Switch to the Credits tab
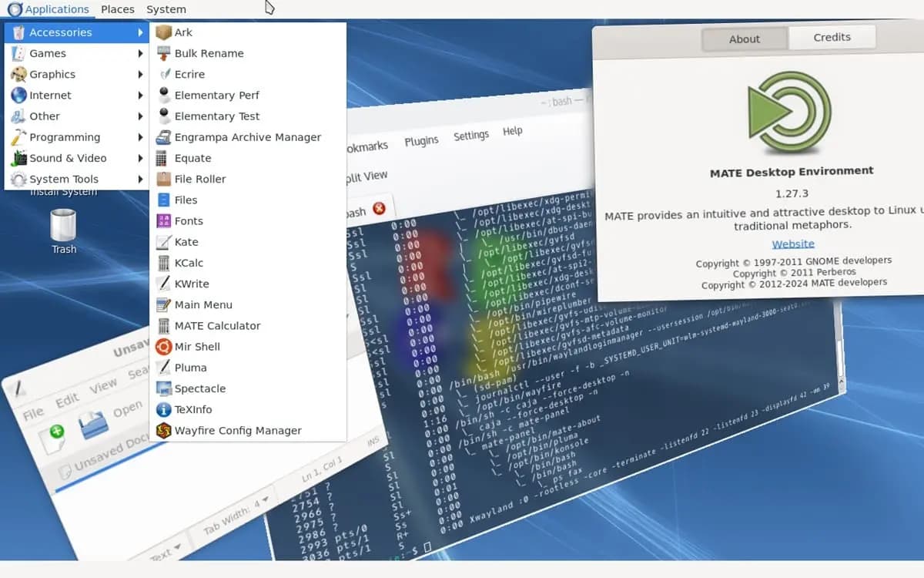Screen dimensions: 924x578 (832, 37)
